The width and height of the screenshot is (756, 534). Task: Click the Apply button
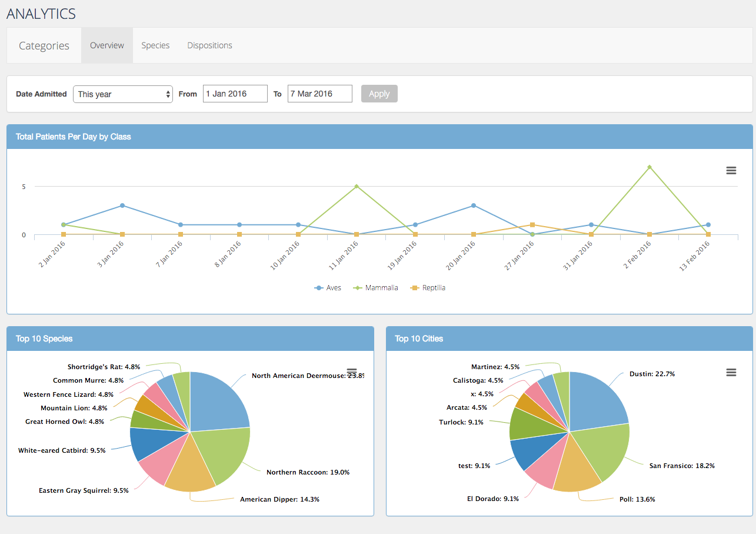[379, 94]
